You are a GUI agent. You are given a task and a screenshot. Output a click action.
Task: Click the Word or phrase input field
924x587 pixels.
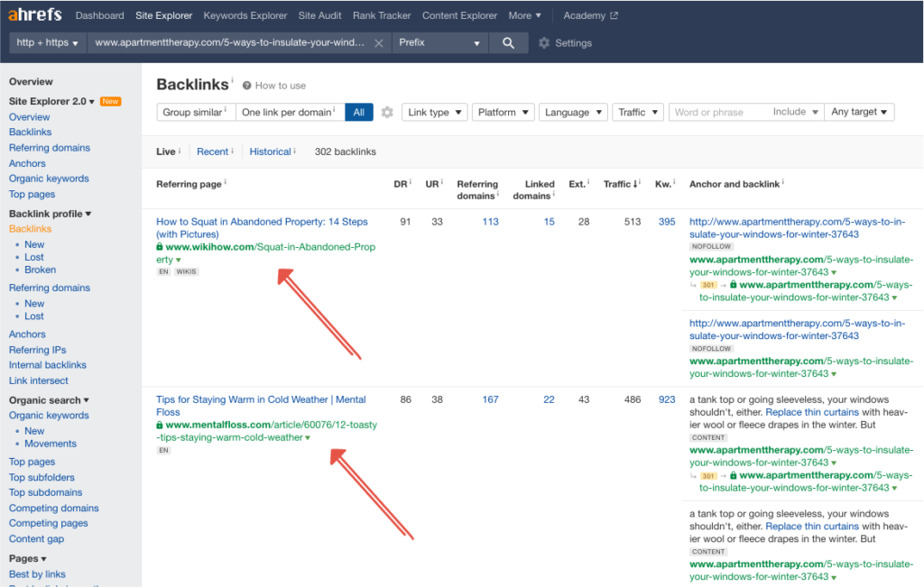click(717, 112)
